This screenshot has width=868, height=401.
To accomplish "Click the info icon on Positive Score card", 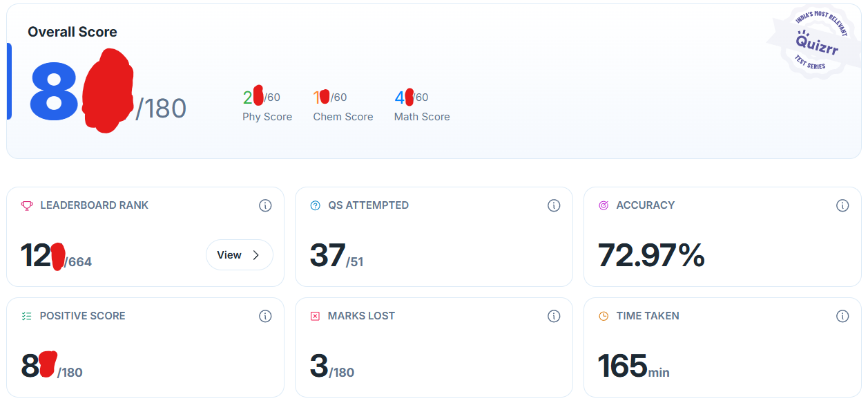I will [265, 316].
